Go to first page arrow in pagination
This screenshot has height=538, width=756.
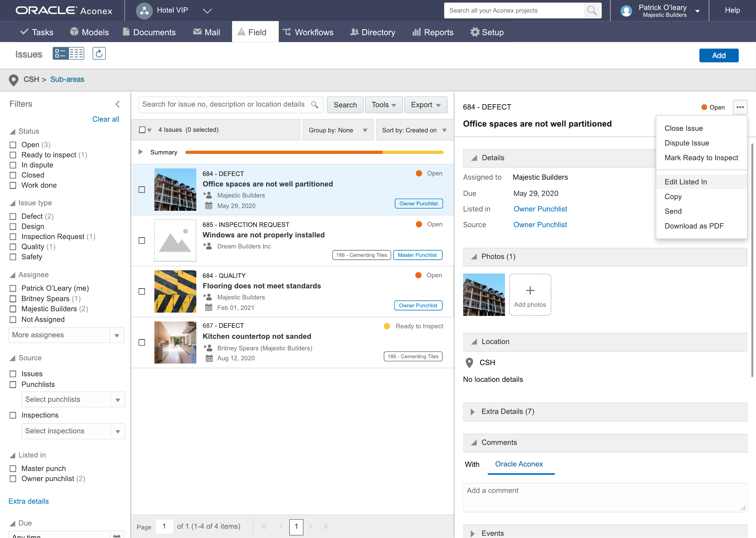pyautogui.click(x=264, y=526)
